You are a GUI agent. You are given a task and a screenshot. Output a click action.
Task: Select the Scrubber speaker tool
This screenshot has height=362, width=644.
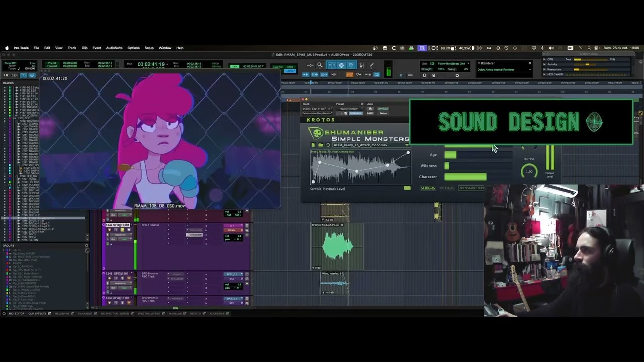(x=362, y=65)
